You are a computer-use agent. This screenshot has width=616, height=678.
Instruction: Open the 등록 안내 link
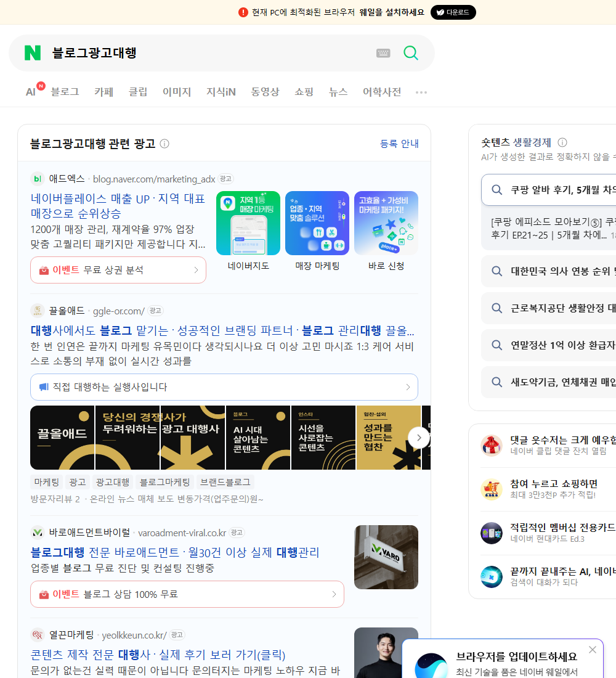(399, 144)
